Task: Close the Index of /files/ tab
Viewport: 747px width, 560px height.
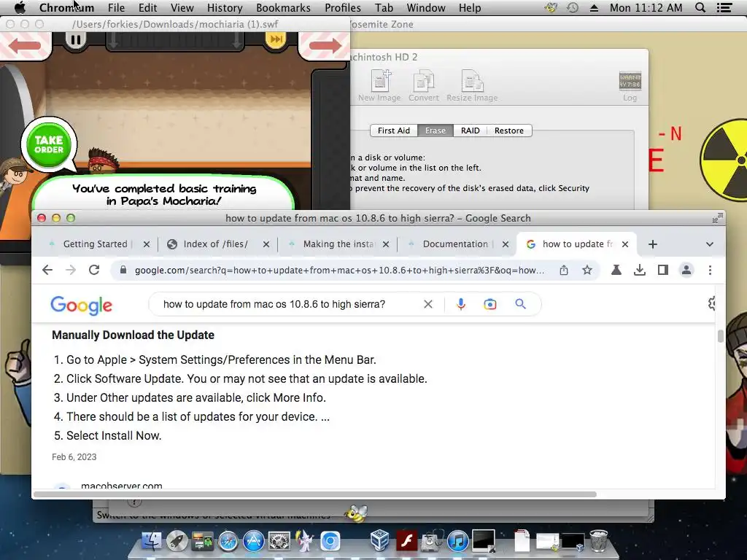Action: click(266, 244)
